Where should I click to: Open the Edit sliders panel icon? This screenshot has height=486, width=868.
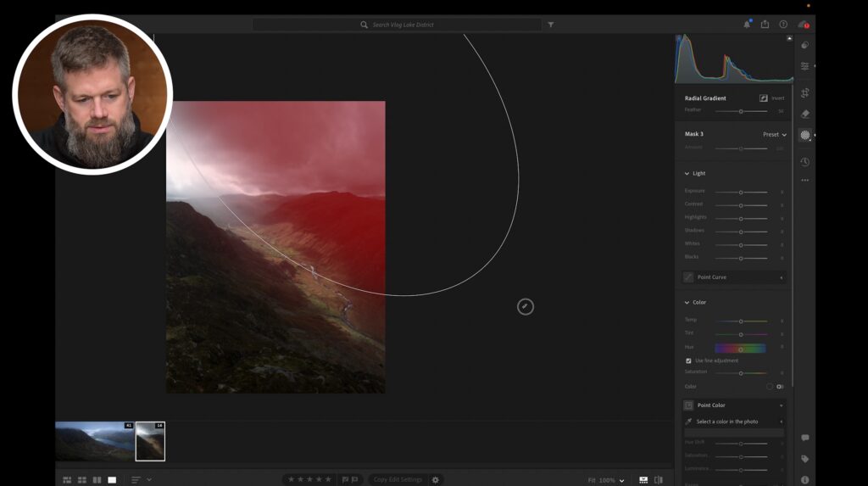tap(804, 66)
